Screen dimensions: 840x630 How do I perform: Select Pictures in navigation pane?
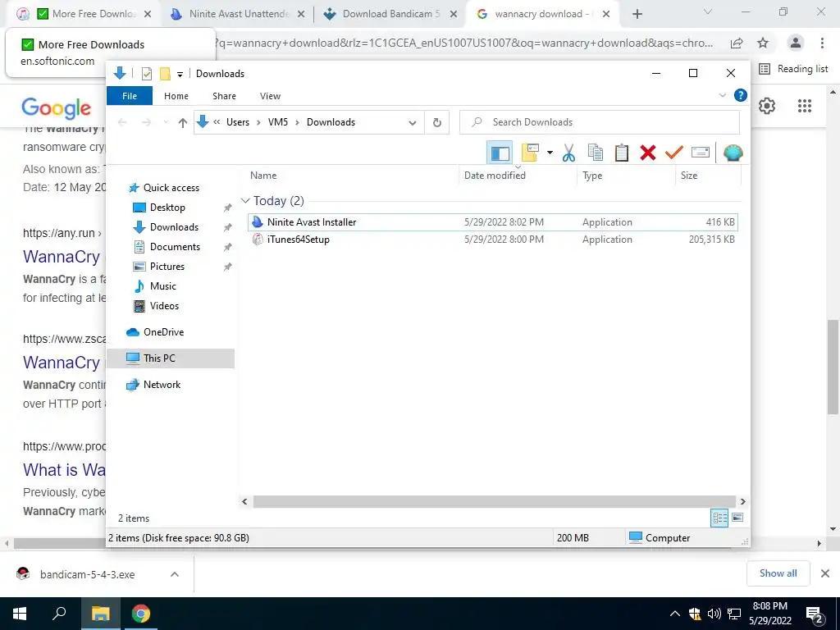[167, 267]
